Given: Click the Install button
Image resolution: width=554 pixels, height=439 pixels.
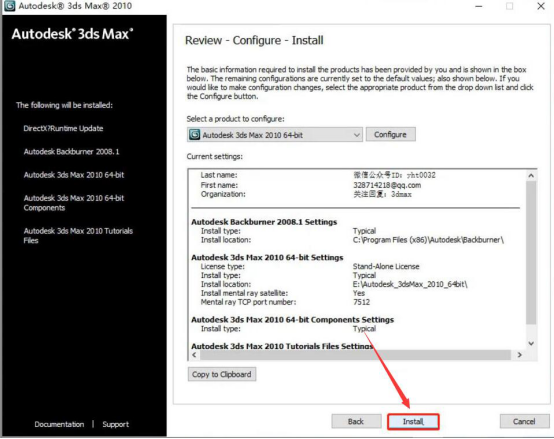Looking at the screenshot, I should coord(413,422).
